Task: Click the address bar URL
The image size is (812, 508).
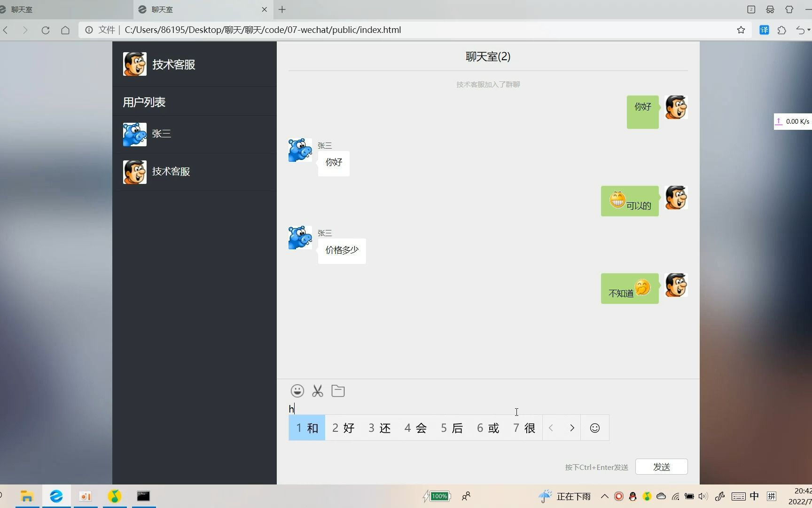Action: [263, 30]
